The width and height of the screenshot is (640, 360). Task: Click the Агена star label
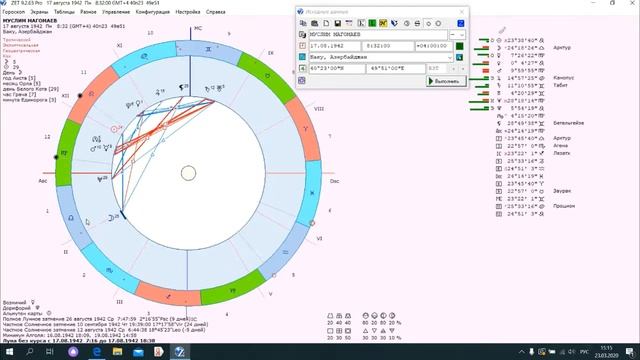[560, 146]
